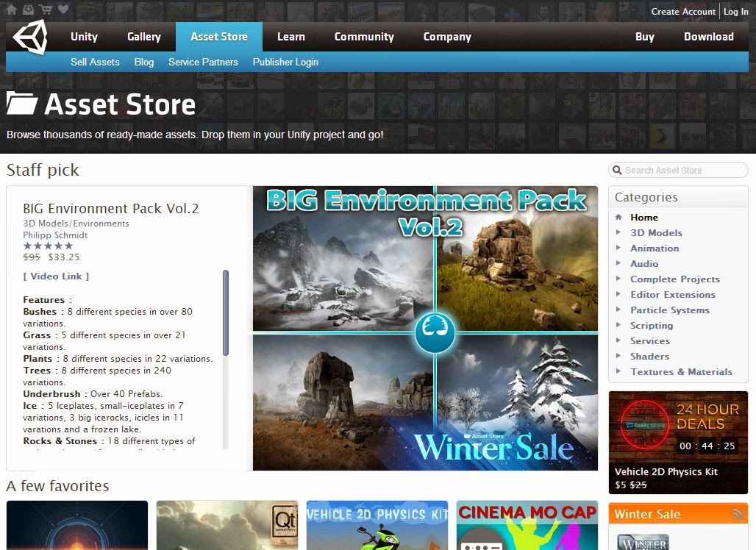Click the Vehicle 2D Physics Kit deal title
This screenshot has width=756, height=550.
[666, 471]
